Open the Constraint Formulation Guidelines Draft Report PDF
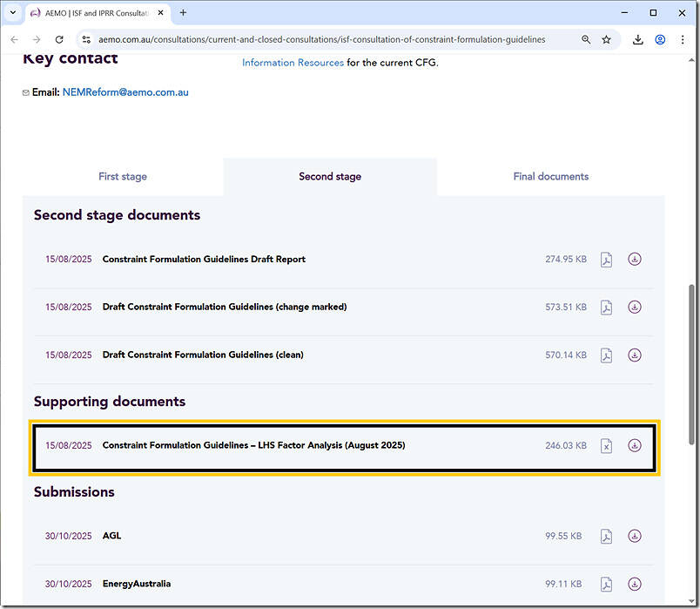 [x=606, y=259]
